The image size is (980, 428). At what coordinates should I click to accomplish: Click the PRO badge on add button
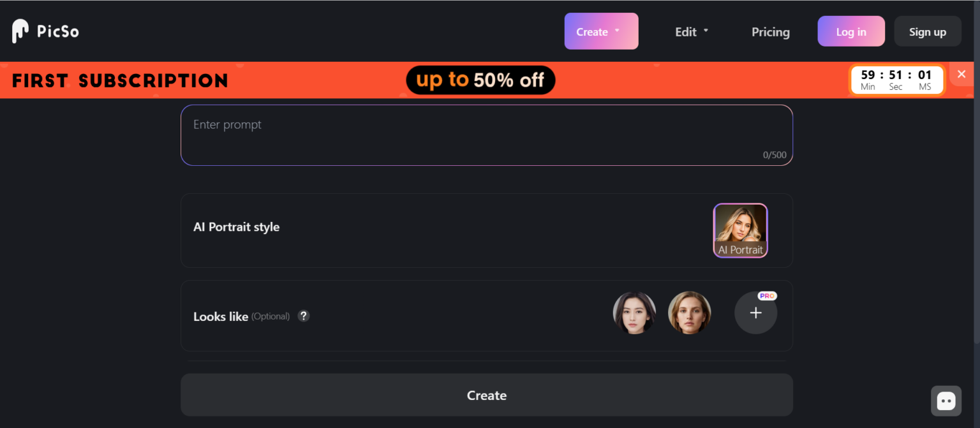click(767, 296)
